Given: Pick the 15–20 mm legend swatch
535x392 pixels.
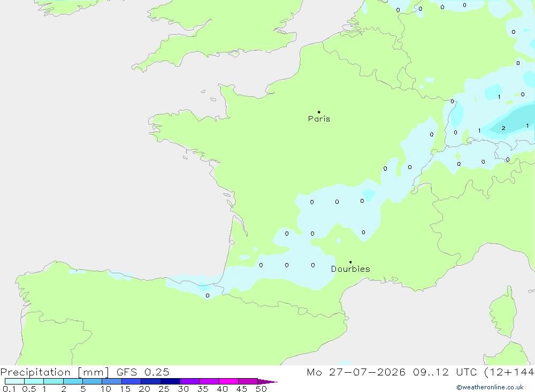Looking at the screenshot, I should point(132,381).
